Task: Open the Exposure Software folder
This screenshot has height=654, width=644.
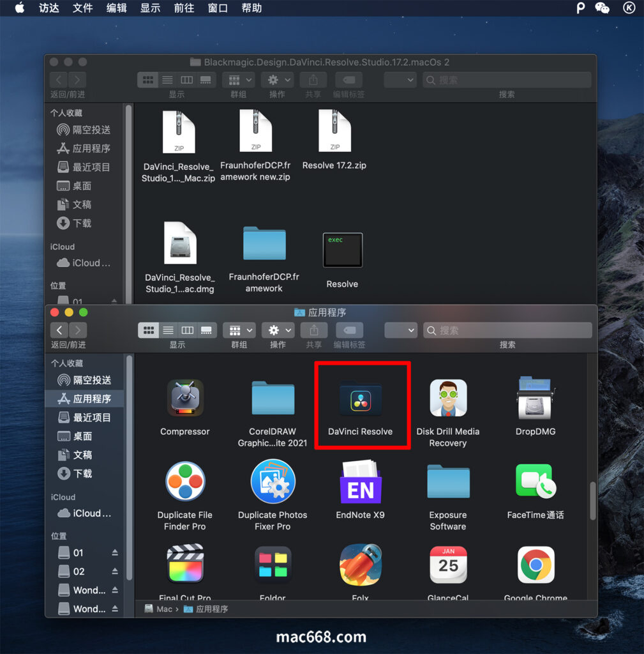Action: (x=449, y=482)
